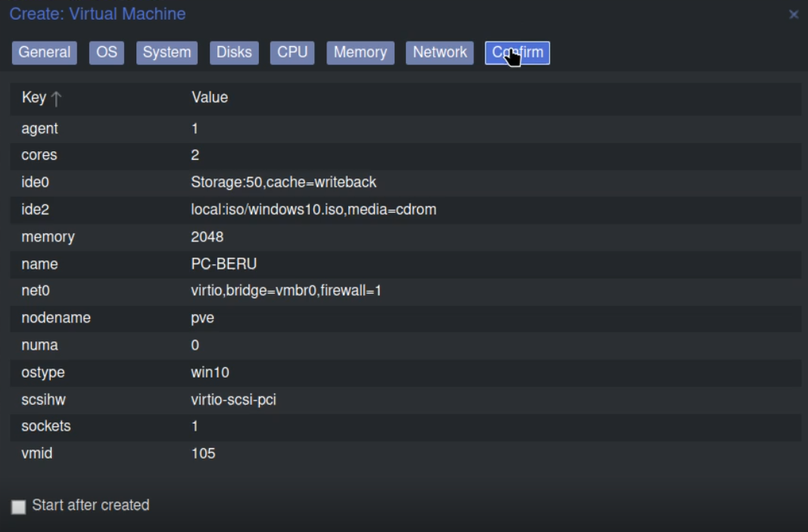Viewport: 808px width, 532px height.
Task: Sort by the Value column header
Action: point(210,98)
